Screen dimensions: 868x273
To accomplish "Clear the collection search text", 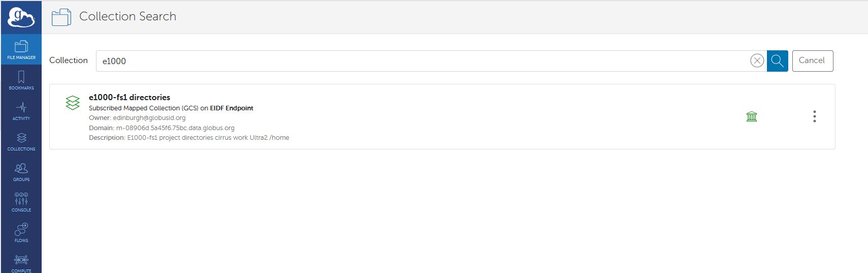I will click(x=757, y=61).
